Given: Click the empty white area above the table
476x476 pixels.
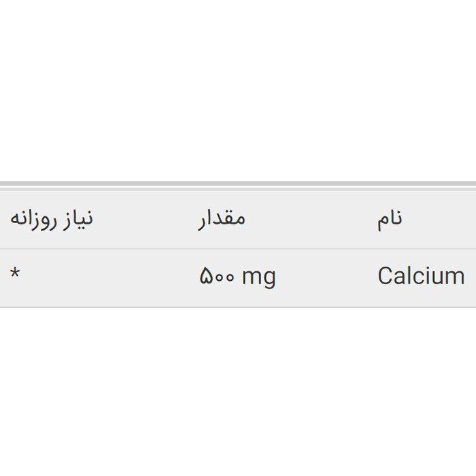Looking at the screenshot, I should [238, 88].
